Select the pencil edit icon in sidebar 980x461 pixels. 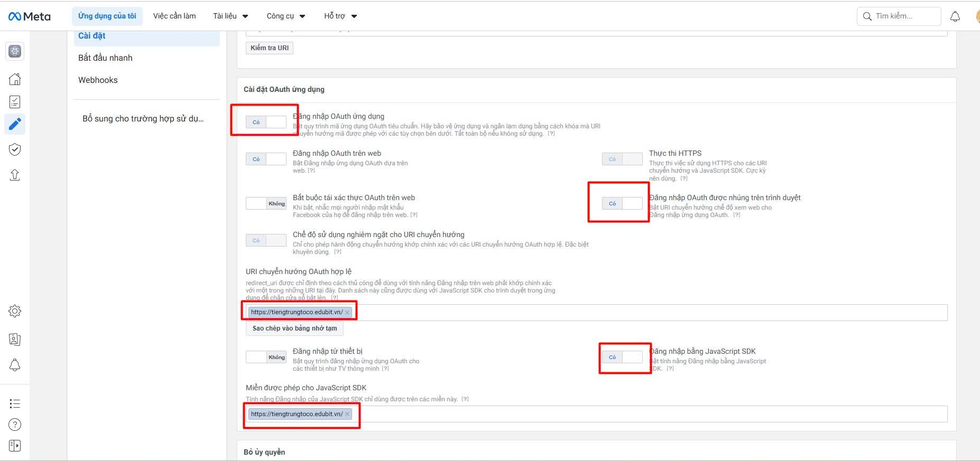pyautogui.click(x=15, y=124)
